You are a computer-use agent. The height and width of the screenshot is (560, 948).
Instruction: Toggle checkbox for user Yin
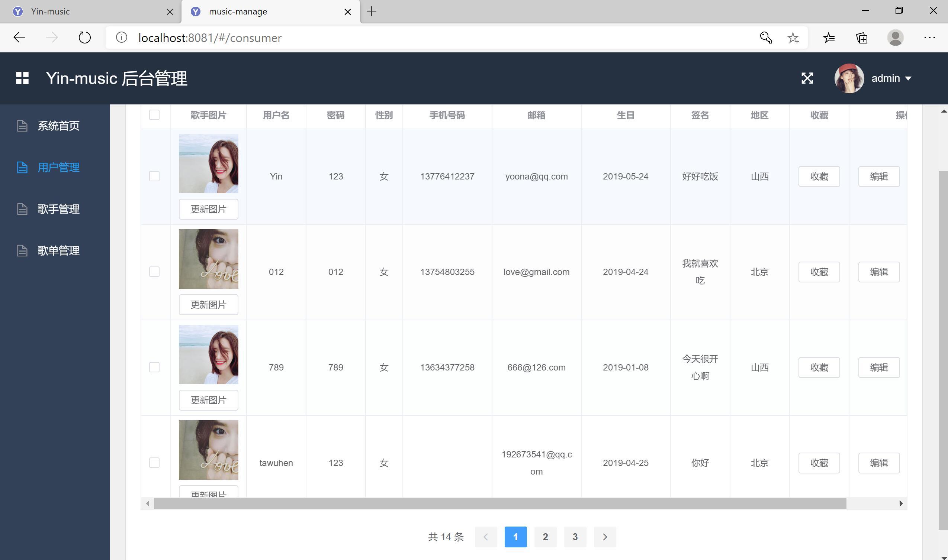click(x=154, y=176)
